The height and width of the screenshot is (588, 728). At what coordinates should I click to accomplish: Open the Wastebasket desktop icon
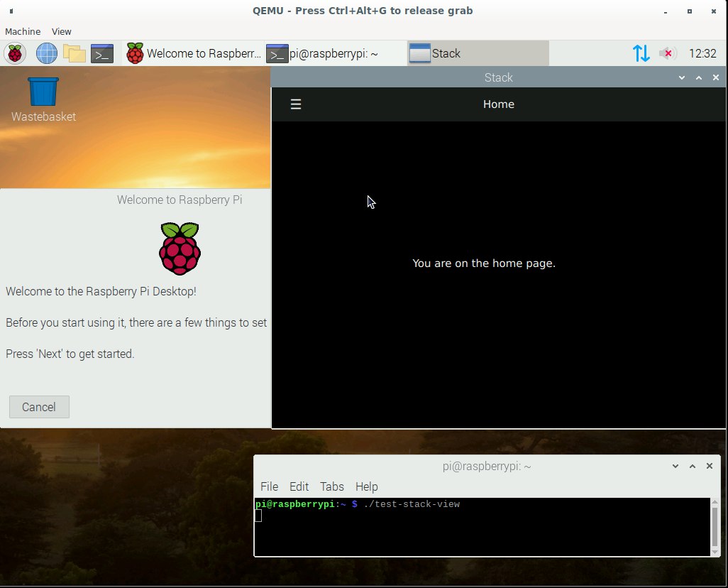tap(43, 99)
